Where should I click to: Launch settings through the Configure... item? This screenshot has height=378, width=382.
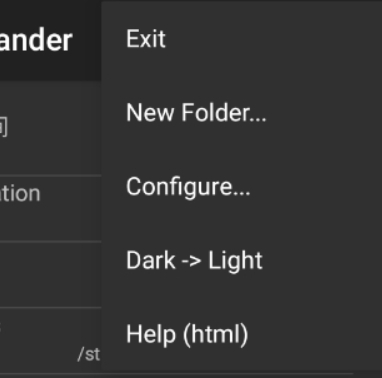click(242, 186)
